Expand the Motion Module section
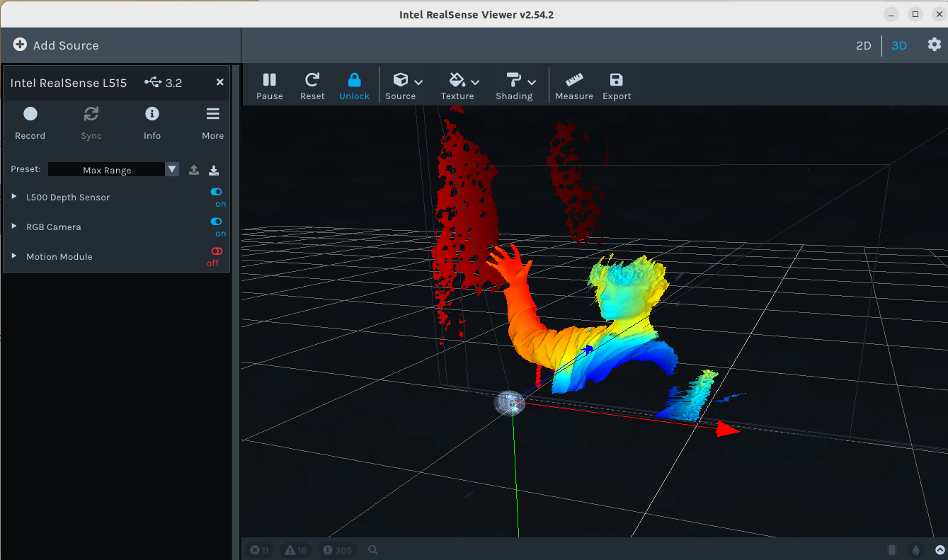Image resolution: width=948 pixels, height=560 pixels. click(14, 256)
